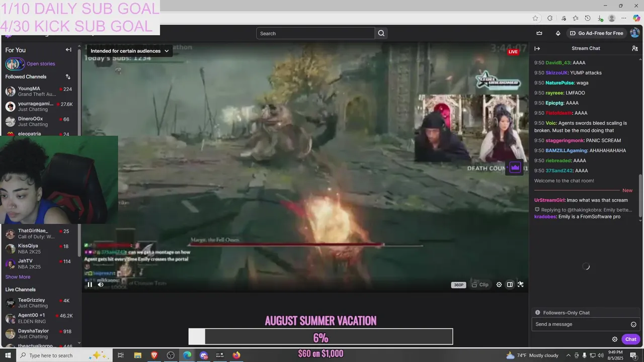Open Firefox from the taskbar
Screen dimensions: 644x362
[236, 355]
